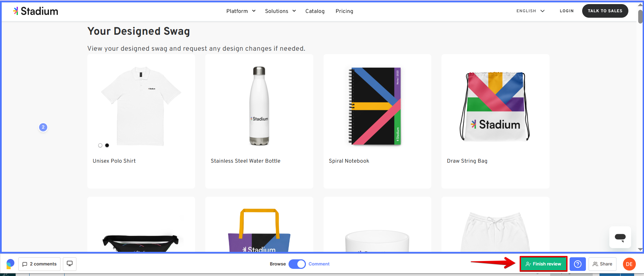The image size is (644, 276).
Task: Open the chat widget bubble
Action: click(x=620, y=237)
